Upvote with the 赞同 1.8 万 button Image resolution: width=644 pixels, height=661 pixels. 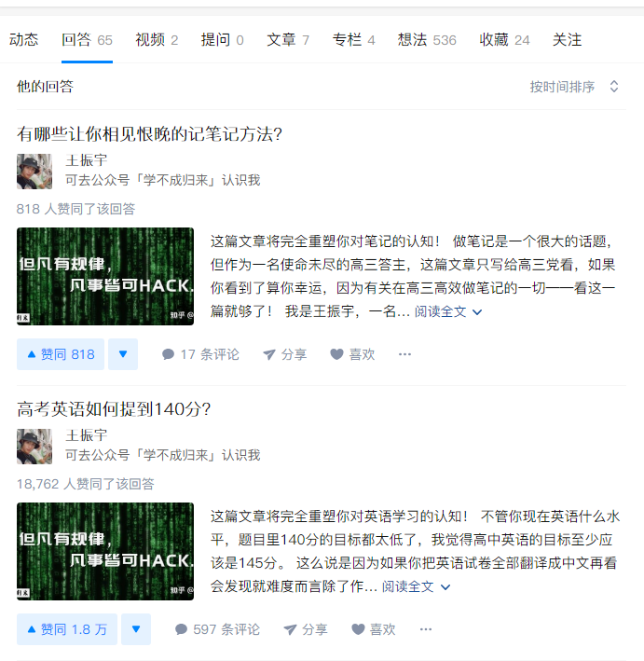[x=67, y=629]
